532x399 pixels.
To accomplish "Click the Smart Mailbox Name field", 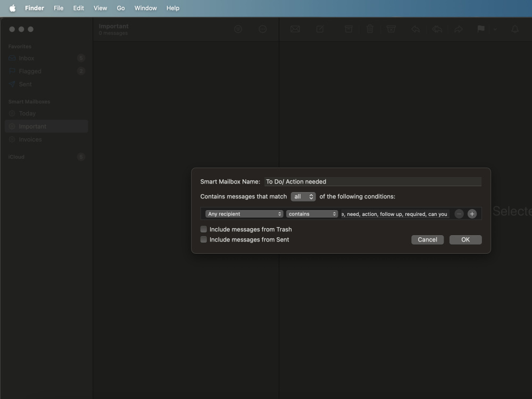I will 372,181.
